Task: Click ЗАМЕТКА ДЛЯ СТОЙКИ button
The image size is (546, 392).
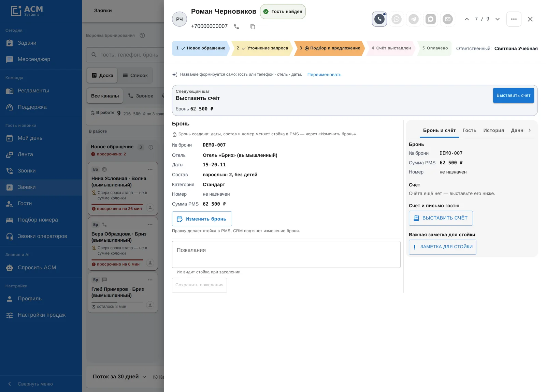Action: 443,247
